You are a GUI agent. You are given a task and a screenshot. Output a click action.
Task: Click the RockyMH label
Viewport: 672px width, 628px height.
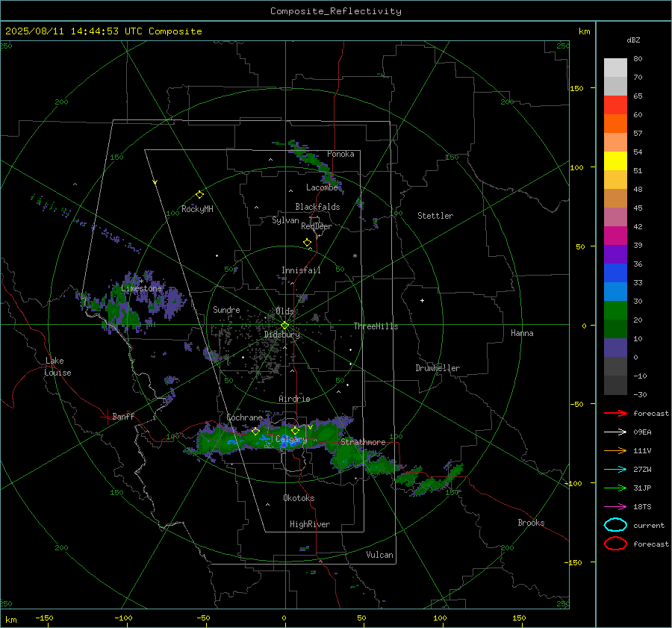click(x=197, y=209)
